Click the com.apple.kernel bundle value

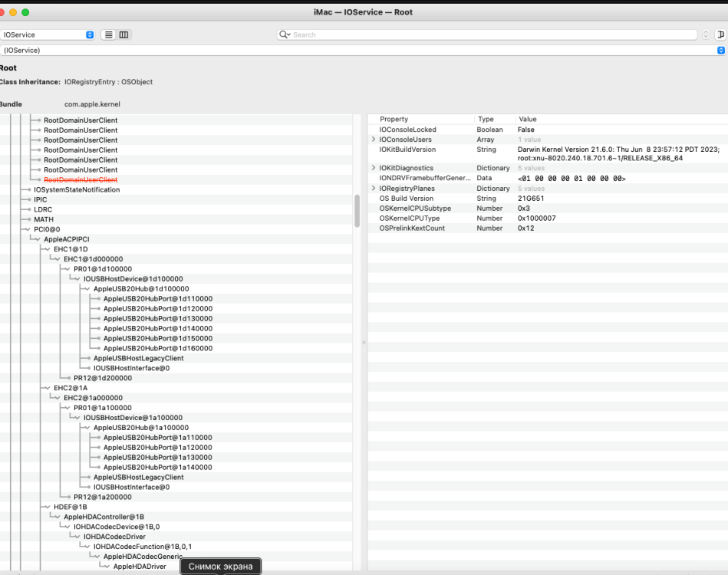92,104
